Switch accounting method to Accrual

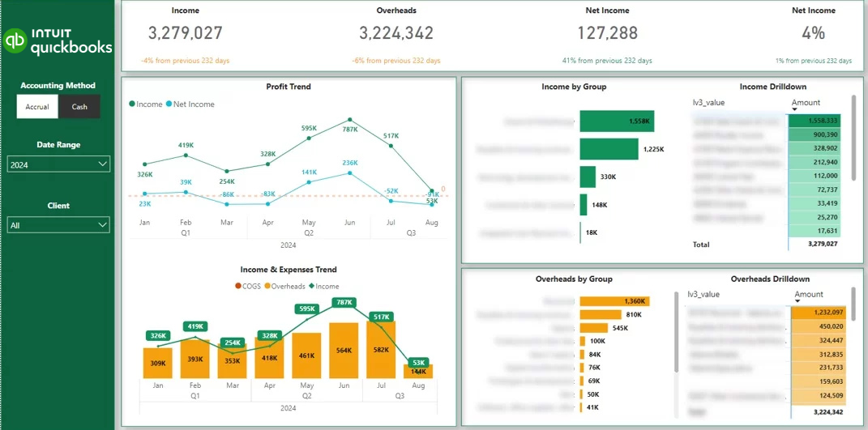[x=37, y=107]
